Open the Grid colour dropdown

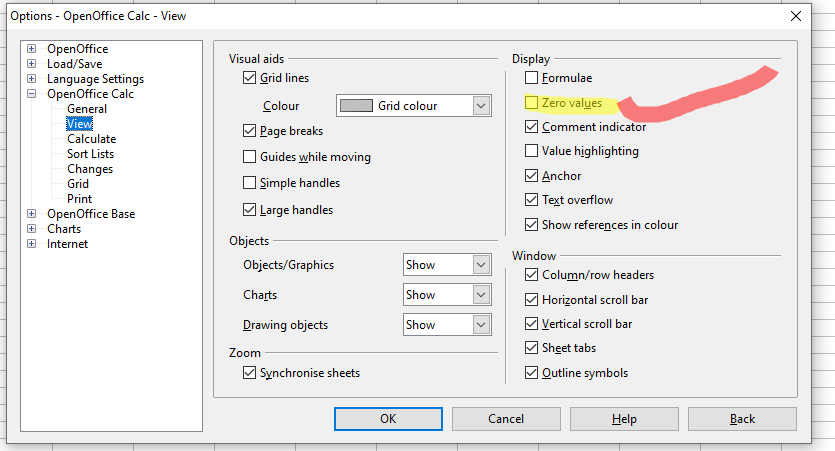coord(481,106)
